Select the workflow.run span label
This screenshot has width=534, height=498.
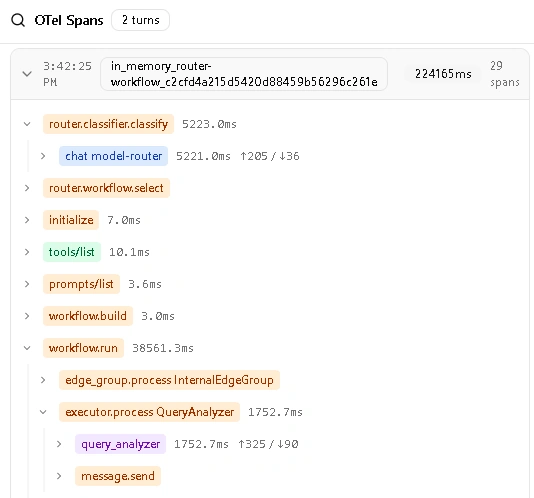click(x=83, y=348)
